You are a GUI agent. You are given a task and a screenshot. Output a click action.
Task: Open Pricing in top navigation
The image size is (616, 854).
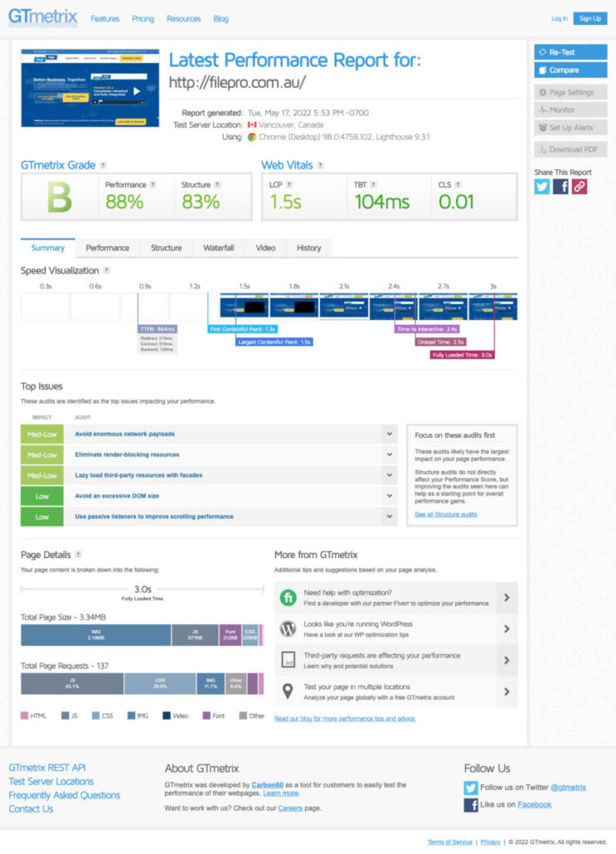pyautogui.click(x=143, y=18)
